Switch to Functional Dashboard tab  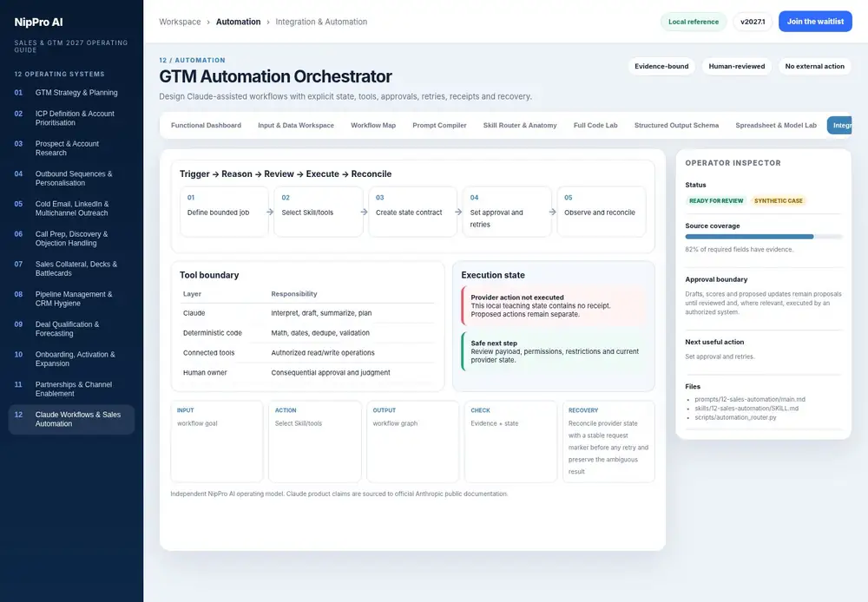coord(206,126)
